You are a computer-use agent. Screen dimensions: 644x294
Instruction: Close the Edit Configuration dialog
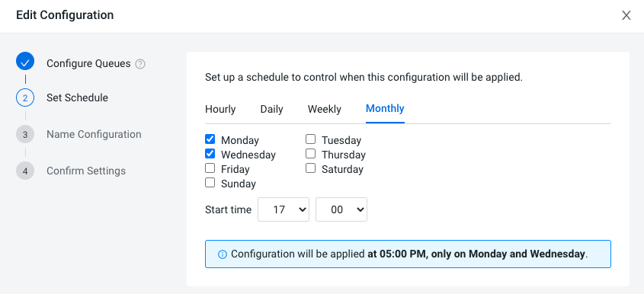[x=626, y=15]
